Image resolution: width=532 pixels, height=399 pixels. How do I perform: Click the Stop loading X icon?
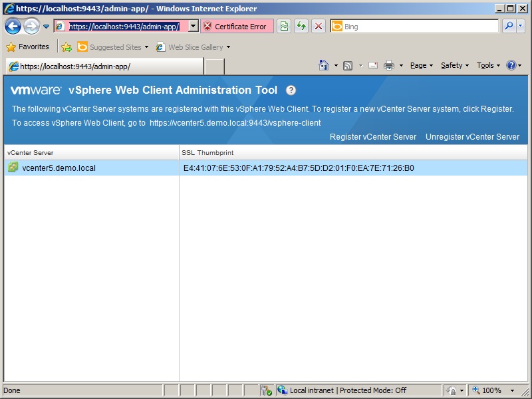pyautogui.click(x=319, y=27)
